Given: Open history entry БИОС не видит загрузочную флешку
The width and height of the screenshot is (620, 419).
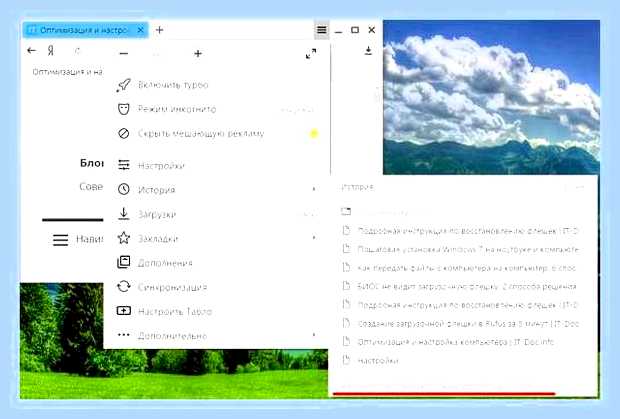Looking at the screenshot, I should coord(463,286).
